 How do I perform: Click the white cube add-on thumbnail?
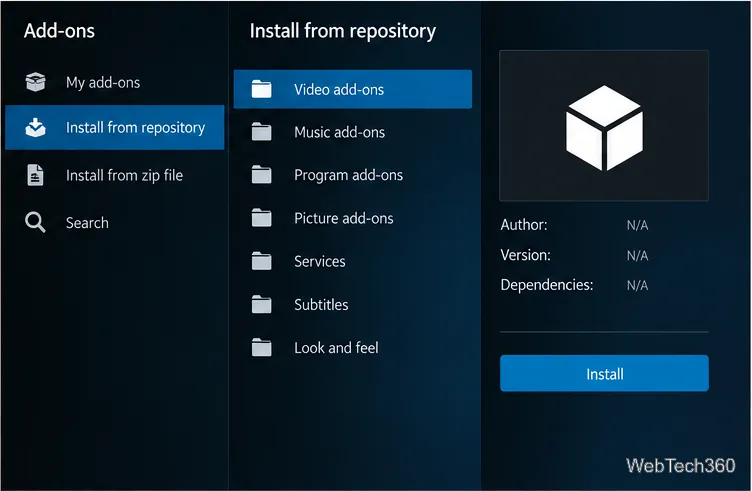point(604,126)
